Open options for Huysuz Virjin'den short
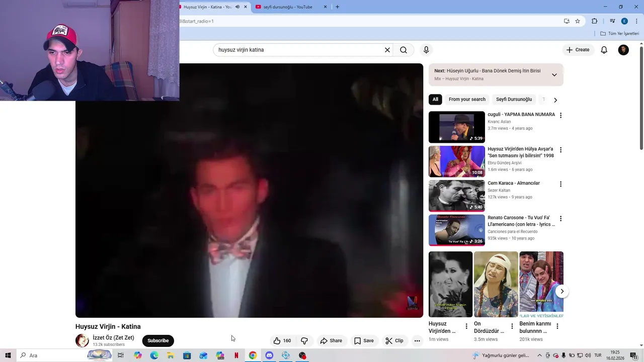Viewport: 644px width, 362px height. coord(466,326)
